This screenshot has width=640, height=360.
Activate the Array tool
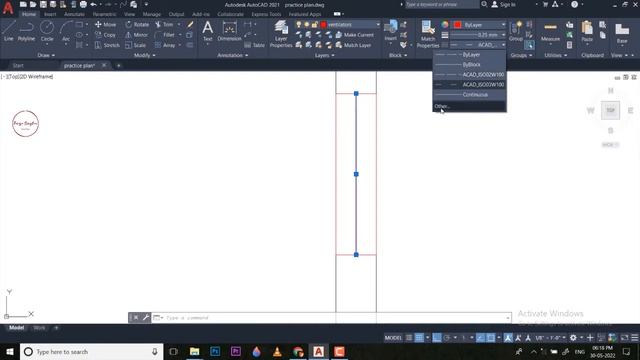click(x=165, y=45)
